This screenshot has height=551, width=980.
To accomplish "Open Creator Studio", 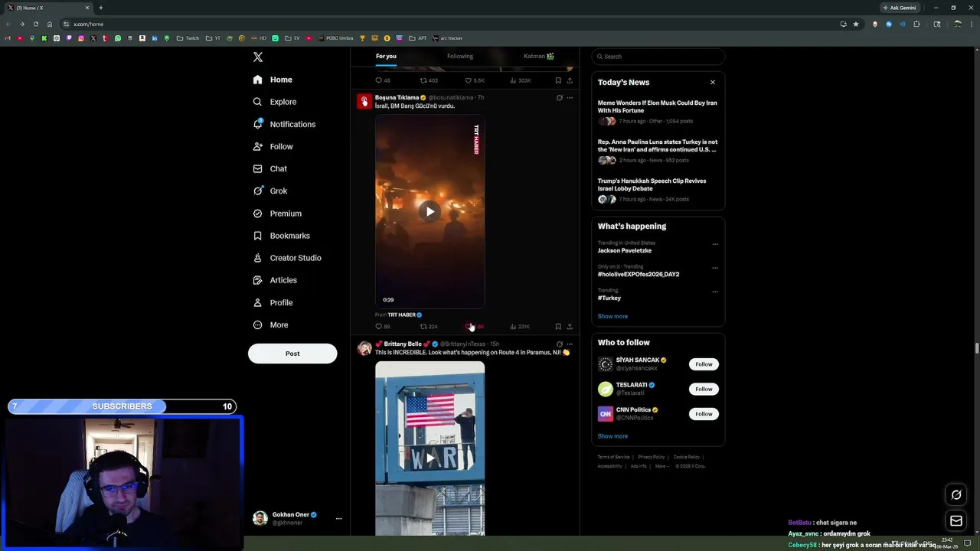I will click(287, 258).
